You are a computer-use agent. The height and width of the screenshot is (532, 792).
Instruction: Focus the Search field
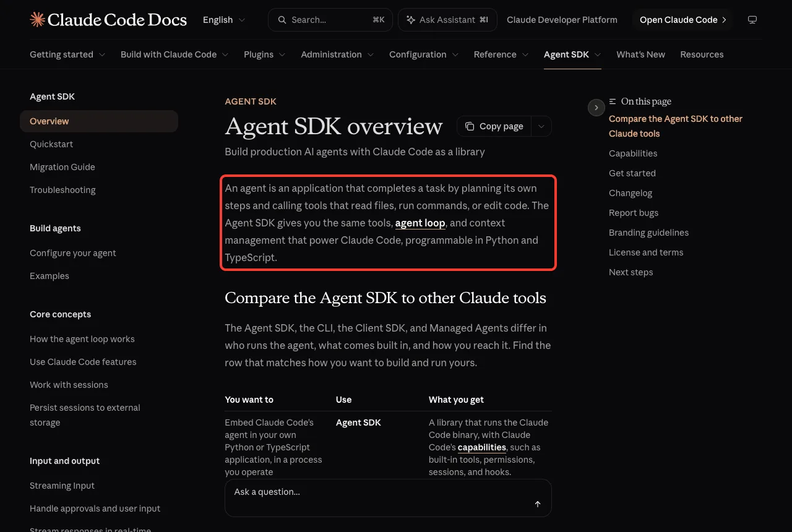point(330,20)
